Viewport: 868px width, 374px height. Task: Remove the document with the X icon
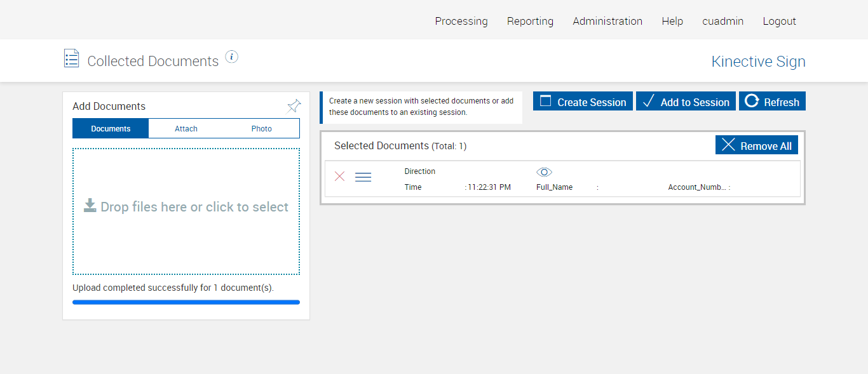click(340, 177)
